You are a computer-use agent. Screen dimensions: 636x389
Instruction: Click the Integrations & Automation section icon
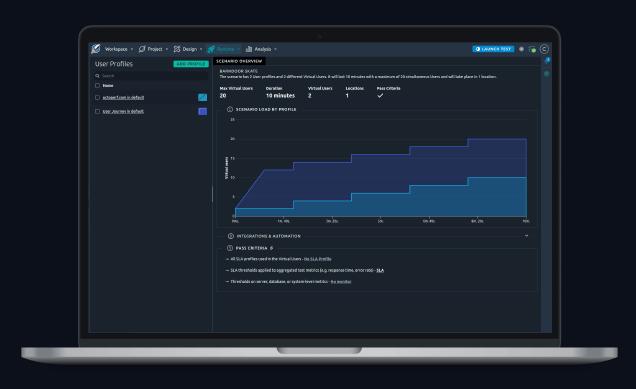(x=230, y=236)
